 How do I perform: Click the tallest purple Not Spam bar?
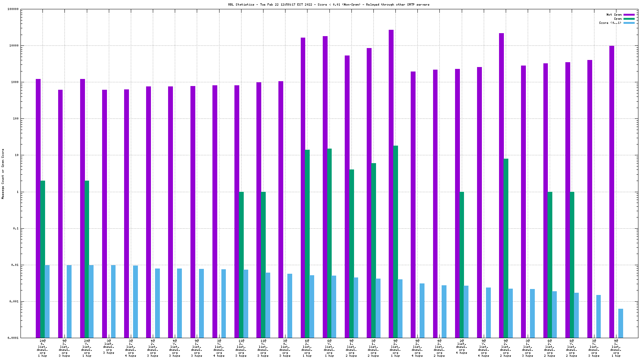(x=391, y=182)
